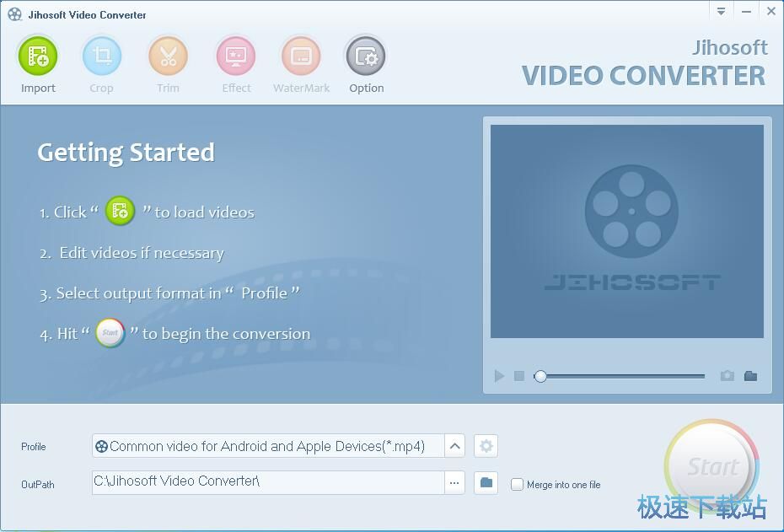Minimize the Jihosoft Video Converter window
The image size is (784, 532).
[747, 12]
